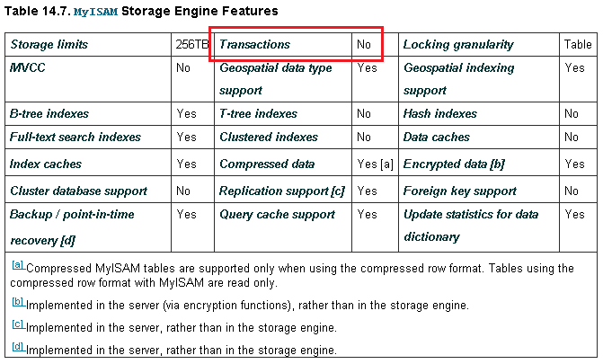Click the Geospatial data type support cell
Image resolution: width=603 pixels, height=364 pixels.
point(283,79)
